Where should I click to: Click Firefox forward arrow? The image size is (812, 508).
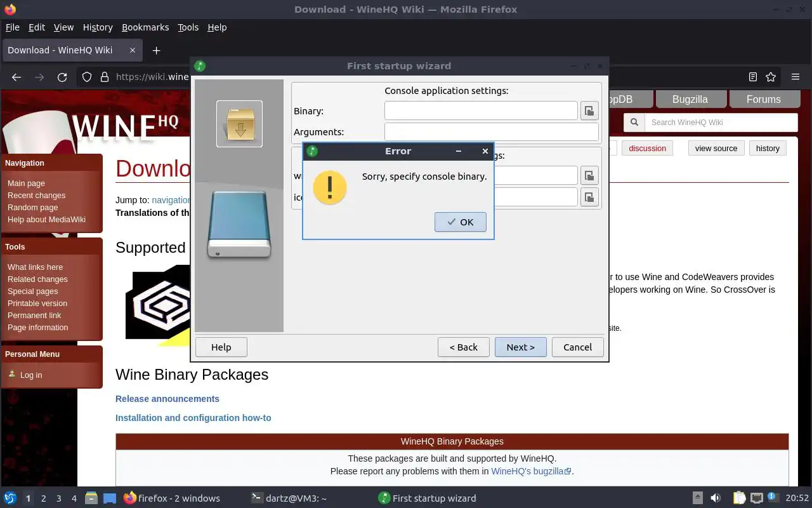point(39,77)
